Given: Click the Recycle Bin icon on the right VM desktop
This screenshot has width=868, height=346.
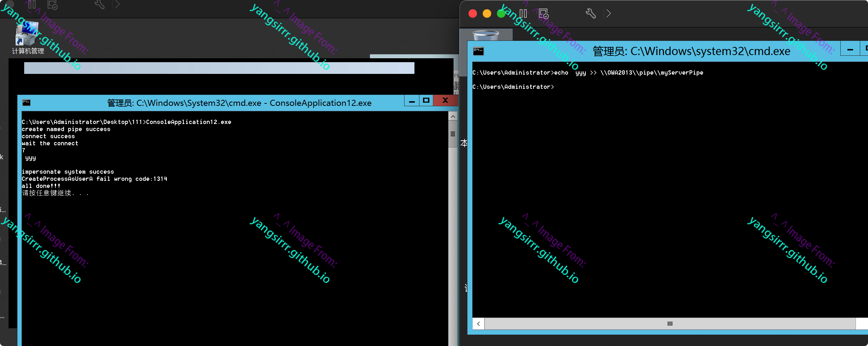Looking at the screenshot, I should [486, 35].
